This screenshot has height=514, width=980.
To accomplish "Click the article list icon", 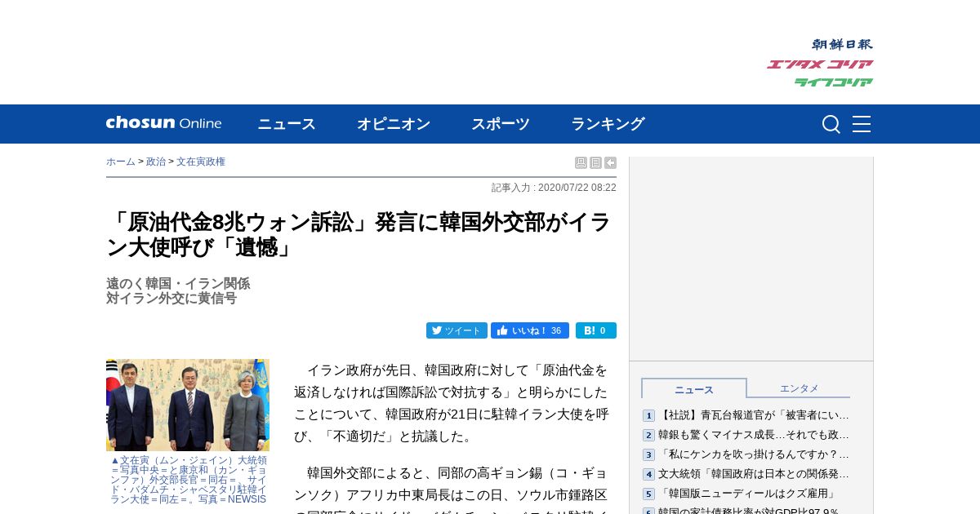I will (x=595, y=163).
